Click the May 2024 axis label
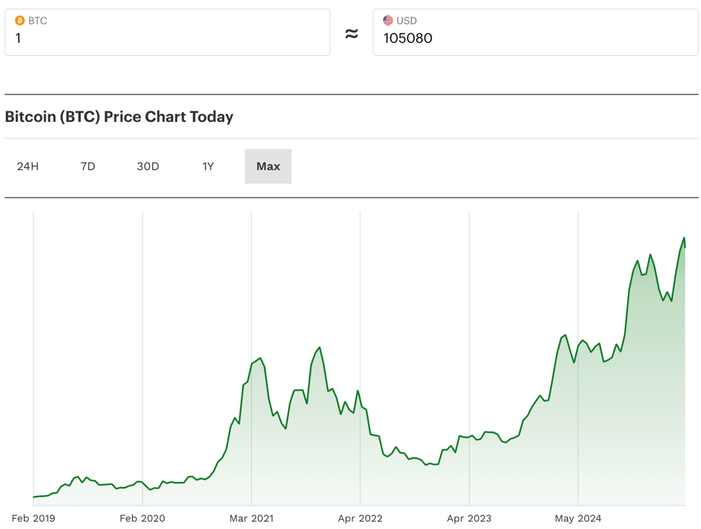The width and height of the screenshot is (701, 529). 578,518
